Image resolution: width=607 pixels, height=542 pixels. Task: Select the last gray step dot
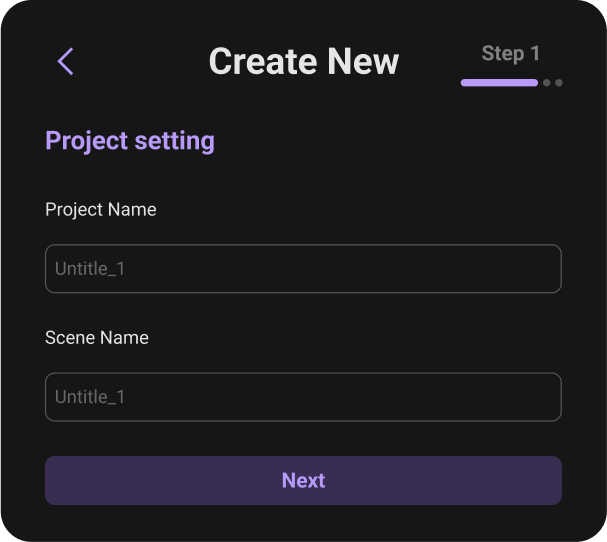click(x=558, y=83)
